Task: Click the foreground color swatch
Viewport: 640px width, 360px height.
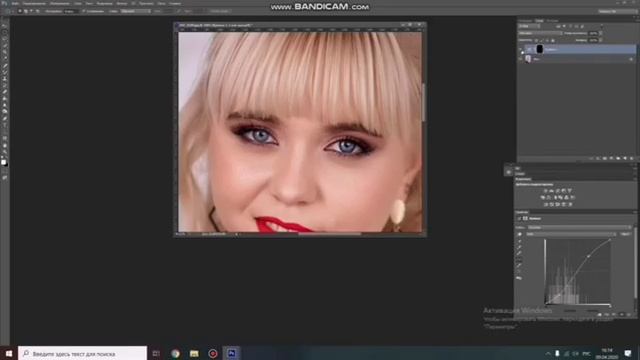Action: point(3,162)
